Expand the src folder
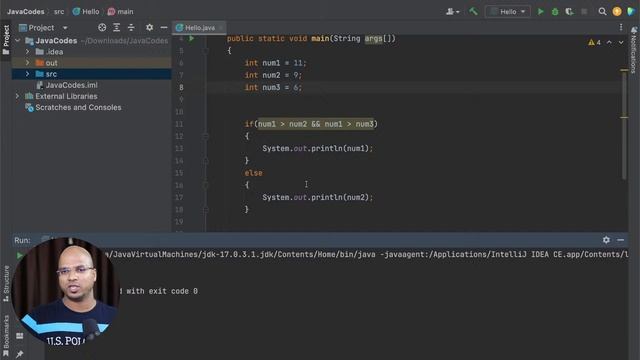Viewport: 640px width, 360px height. [27, 74]
